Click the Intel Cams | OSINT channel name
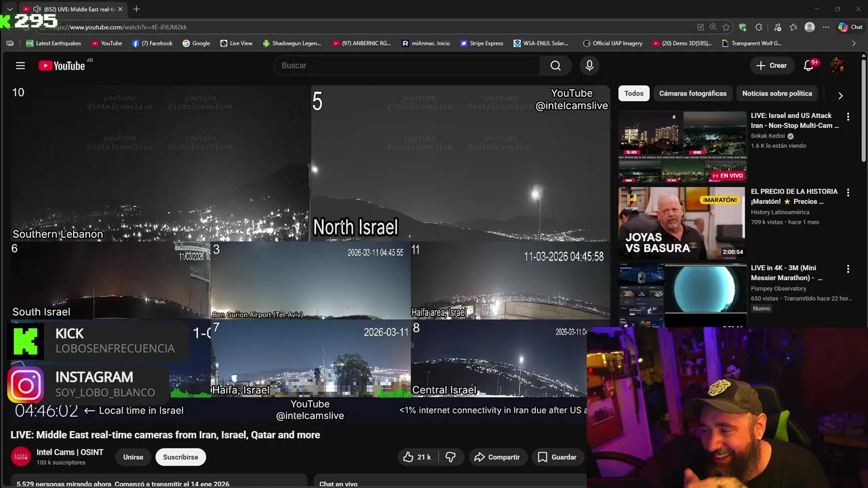 (70, 453)
